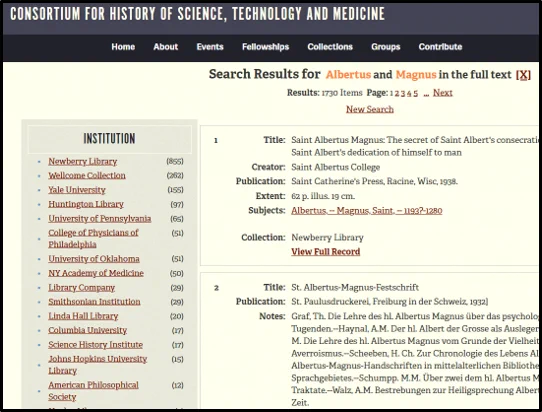Click extent text 62 p. illus. 19 cm.

pos(323,196)
